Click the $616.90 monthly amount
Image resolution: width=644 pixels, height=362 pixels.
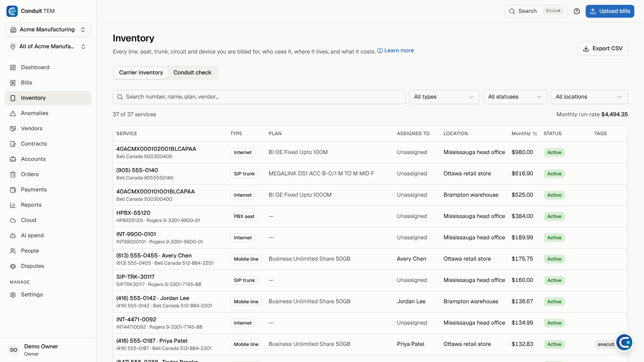point(522,174)
